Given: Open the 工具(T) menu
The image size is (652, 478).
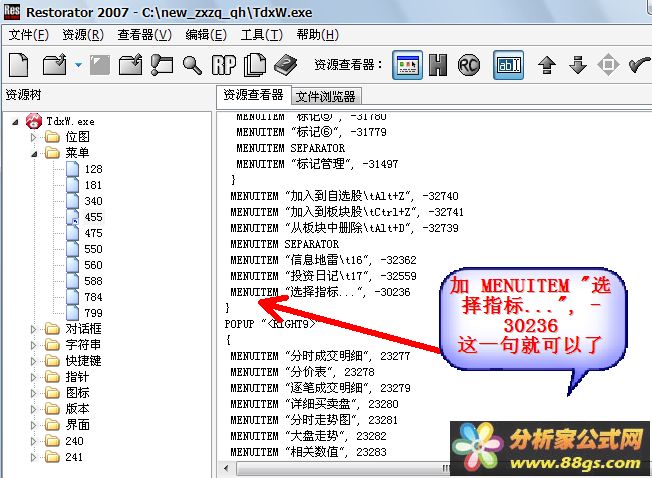Looking at the screenshot, I should [x=262, y=34].
